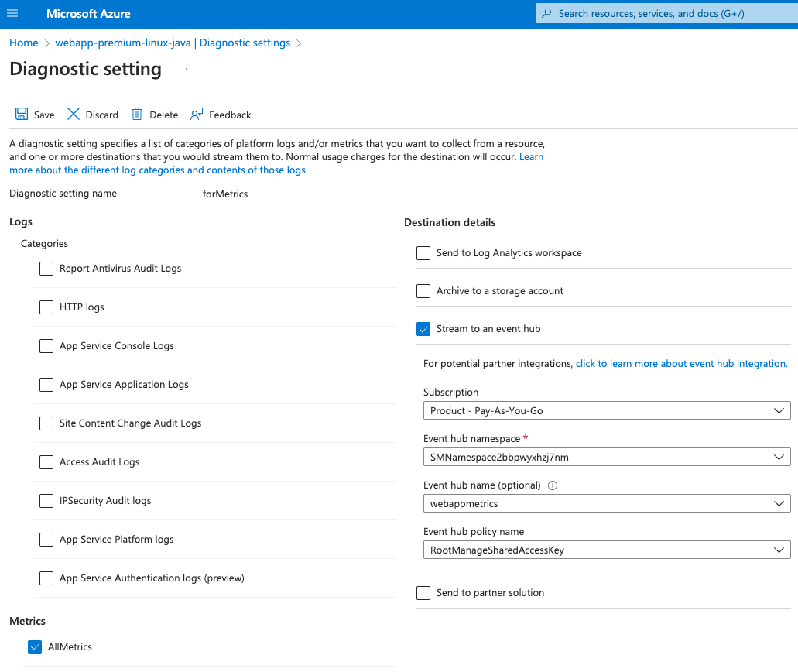Screen dimensions: 798x672
Task: Go to the Home breadcrumb
Action: coord(23,43)
